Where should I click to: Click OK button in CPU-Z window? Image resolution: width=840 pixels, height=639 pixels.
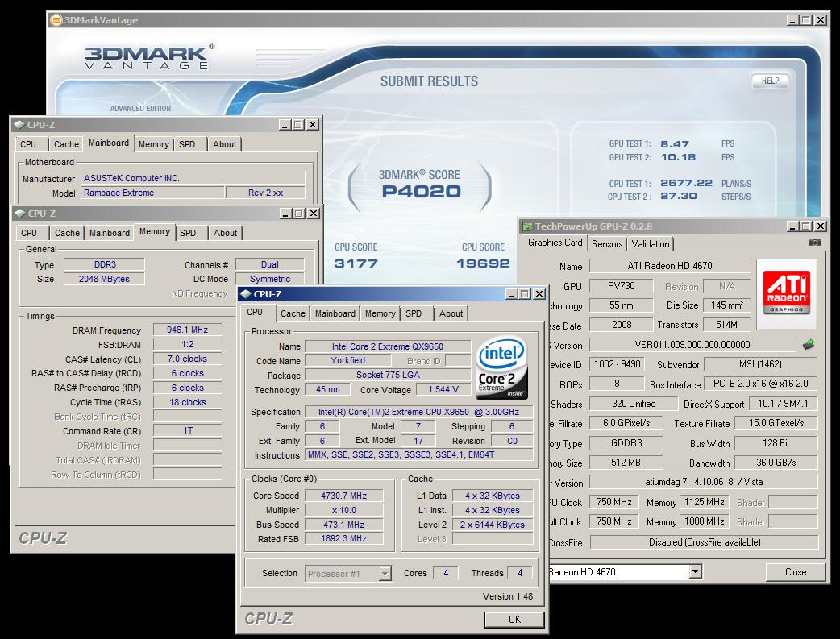(x=514, y=620)
